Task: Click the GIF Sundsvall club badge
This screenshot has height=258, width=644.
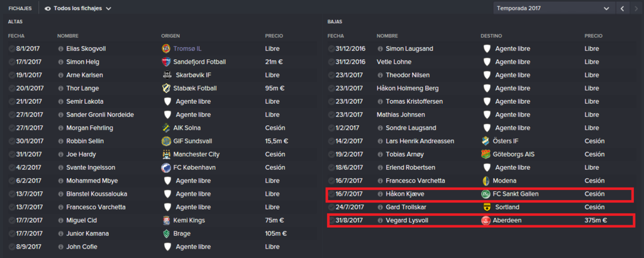Action: pyautogui.click(x=166, y=142)
